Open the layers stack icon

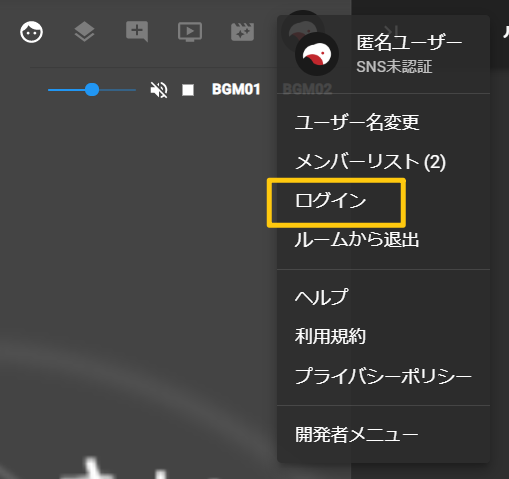(84, 32)
